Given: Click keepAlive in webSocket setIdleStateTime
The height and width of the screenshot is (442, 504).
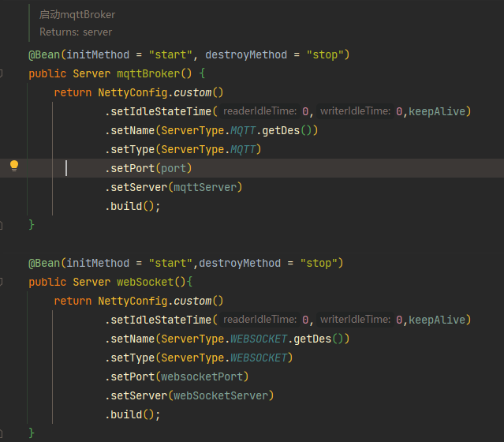Looking at the screenshot, I should pos(436,320).
